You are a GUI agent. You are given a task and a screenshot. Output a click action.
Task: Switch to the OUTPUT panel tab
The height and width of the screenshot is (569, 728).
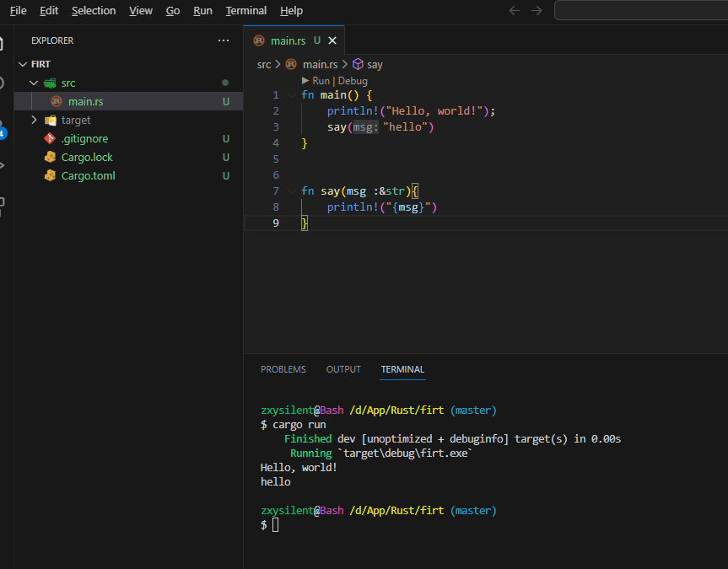pos(343,369)
